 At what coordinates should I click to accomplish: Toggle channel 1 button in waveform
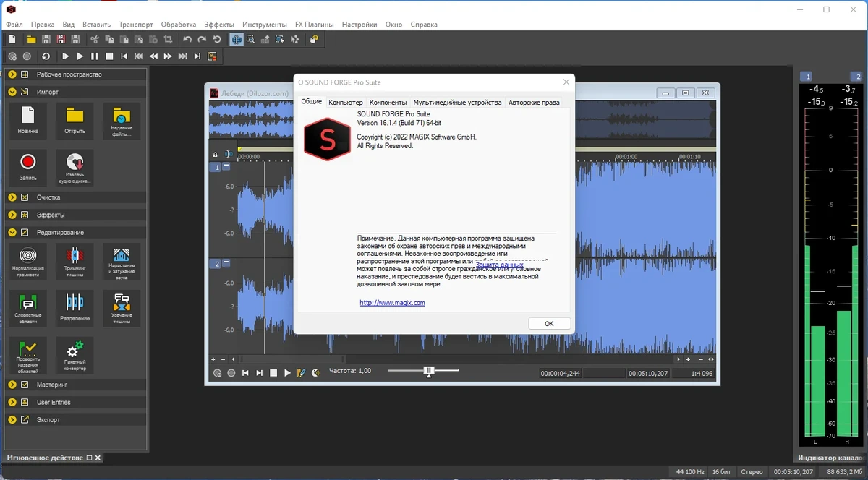(x=216, y=167)
